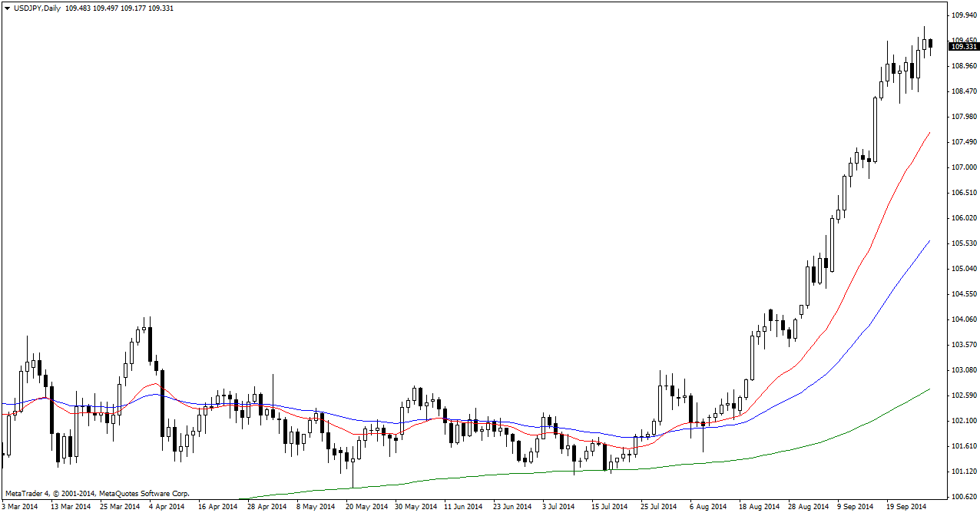Click the 104.060 price scale label

pyautogui.click(x=963, y=319)
